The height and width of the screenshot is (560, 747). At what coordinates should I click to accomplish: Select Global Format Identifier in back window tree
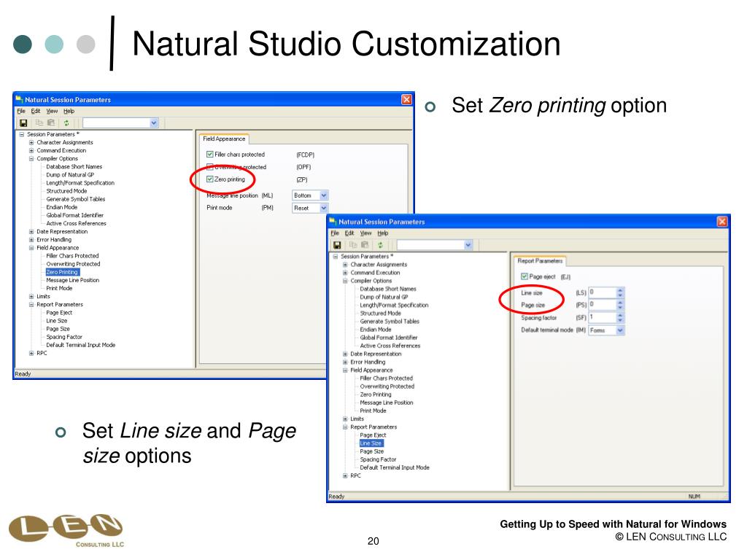pyautogui.click(x=75, y=215)
